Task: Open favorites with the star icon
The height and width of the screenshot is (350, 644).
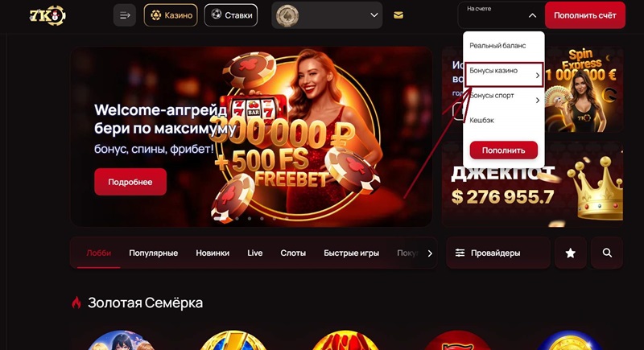Action: tap(570, 253)
